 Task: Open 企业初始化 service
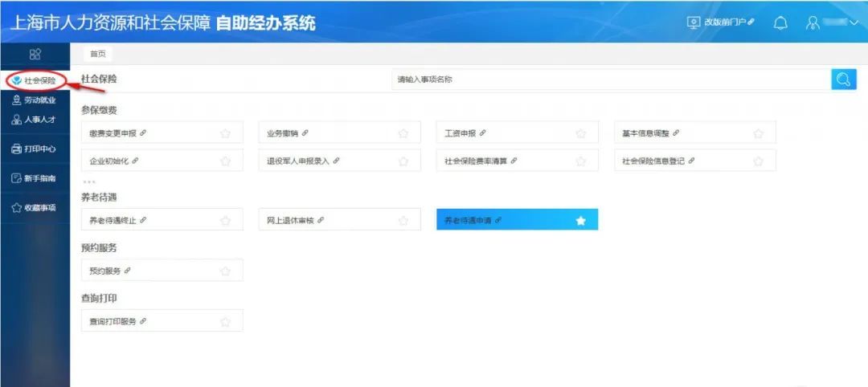click(162, 161)
